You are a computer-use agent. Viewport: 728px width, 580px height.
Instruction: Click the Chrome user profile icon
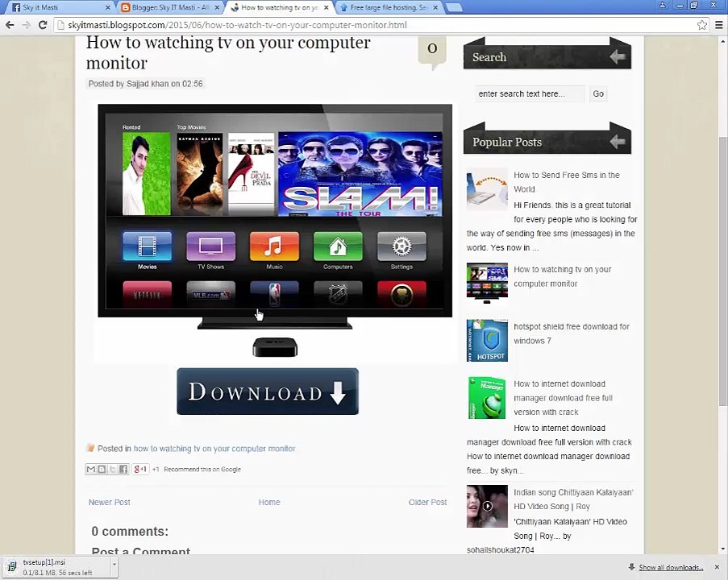click(663, 5)
